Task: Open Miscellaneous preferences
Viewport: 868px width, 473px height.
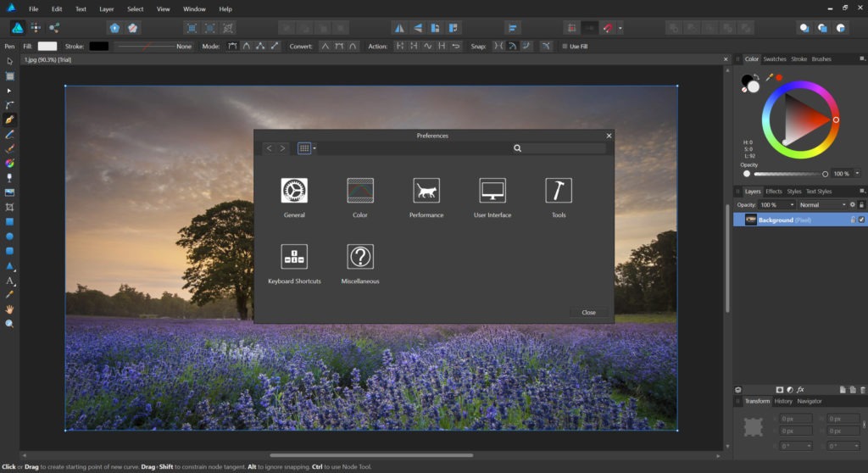Action: coord(359,264)
